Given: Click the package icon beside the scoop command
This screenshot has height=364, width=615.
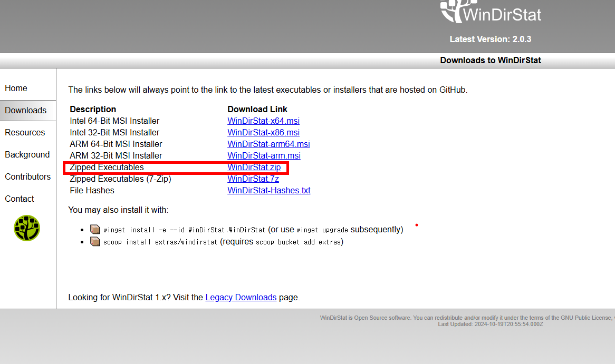Looking at the screenshot, I should coord(95,241).
